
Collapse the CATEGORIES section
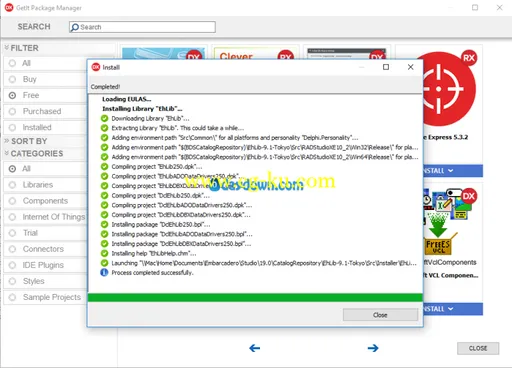6,153
